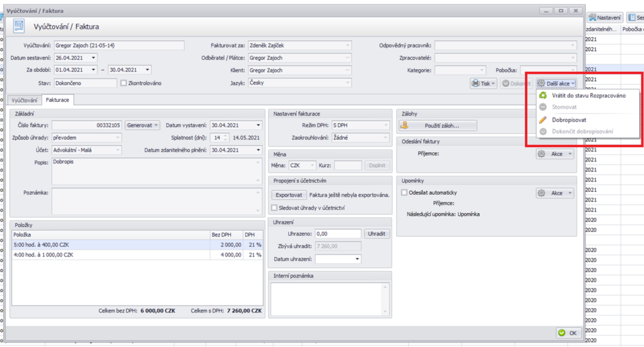Screen dimensions: 644x347
Task: Switch to the Vyúčtování tab
Action: [x=25, y=100]
